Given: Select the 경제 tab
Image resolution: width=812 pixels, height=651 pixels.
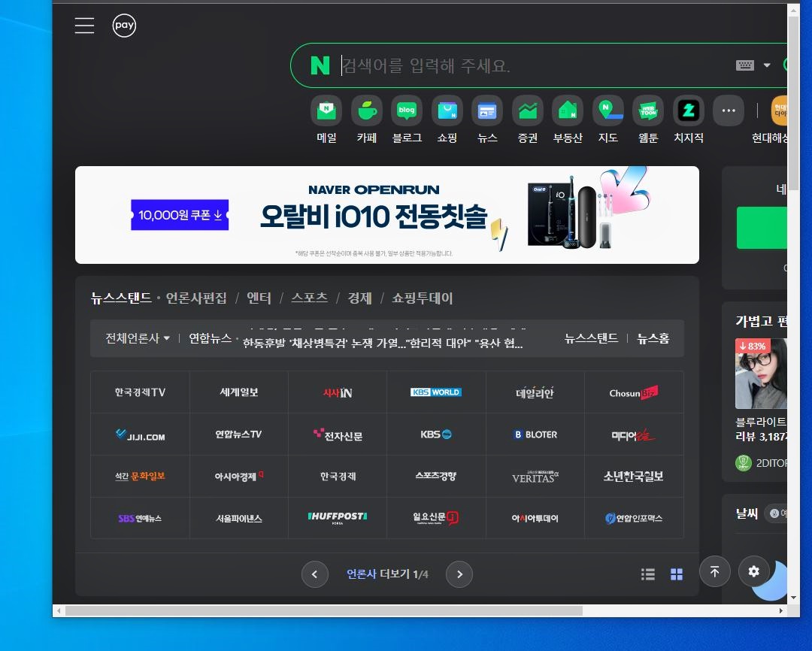Looking at the screenshot, I should click(360, 298).
